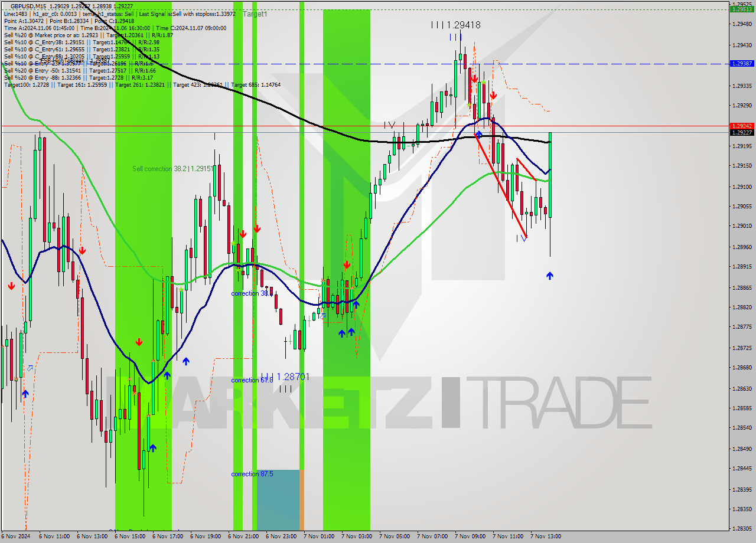Viewport: 756px width, 543px height.
Task: Click the 1.28540 price scale value
Action: tap(742, 428)
